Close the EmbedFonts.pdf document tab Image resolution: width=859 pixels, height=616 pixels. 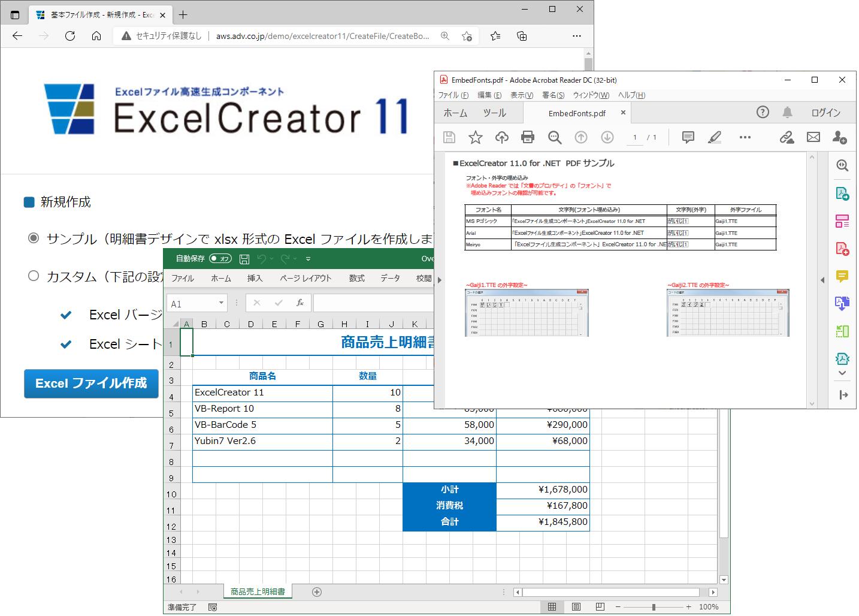coord(623,112)
